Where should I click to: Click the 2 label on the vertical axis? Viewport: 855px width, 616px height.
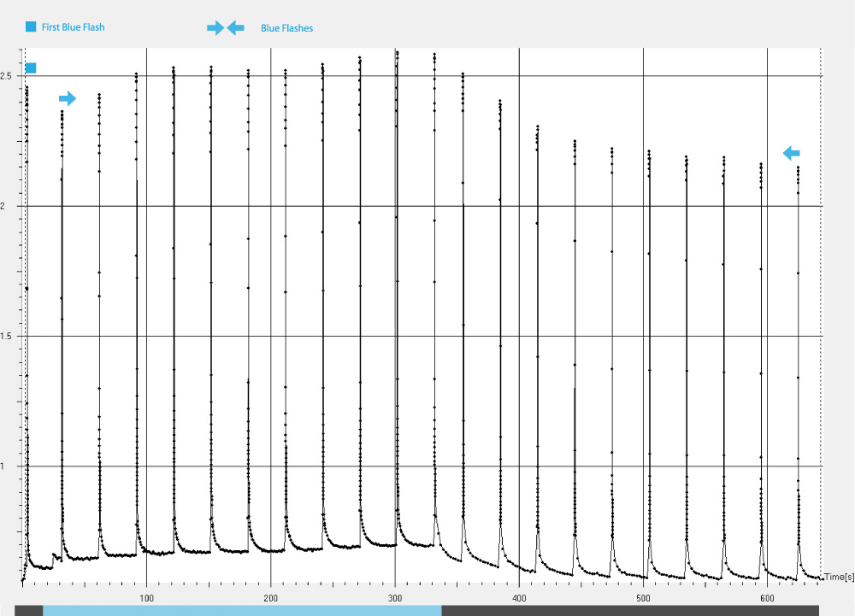tap(3, 206)
